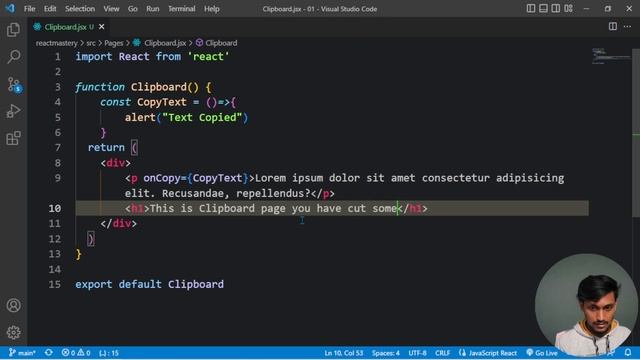Change file encoding UTF-8
640x360 pixels.
417,353
